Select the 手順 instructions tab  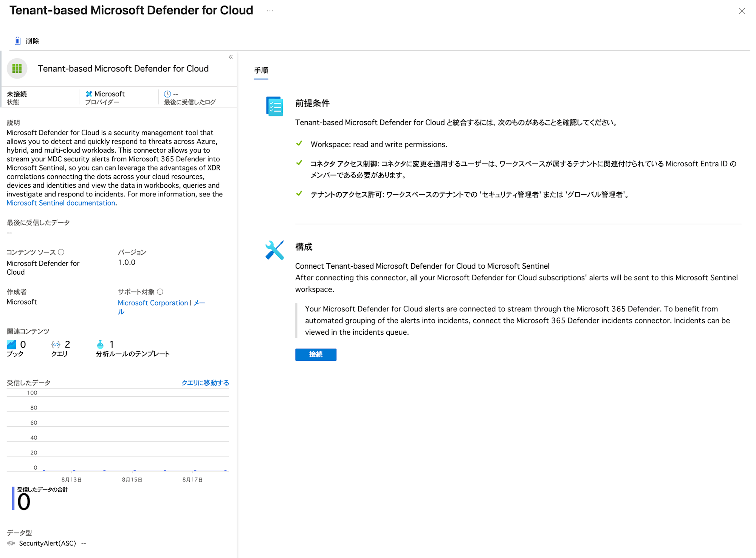tap(261, 71)
